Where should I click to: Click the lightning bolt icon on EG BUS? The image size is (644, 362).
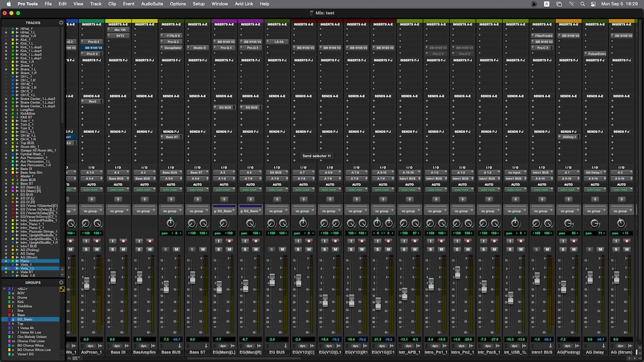click(277, 199)
